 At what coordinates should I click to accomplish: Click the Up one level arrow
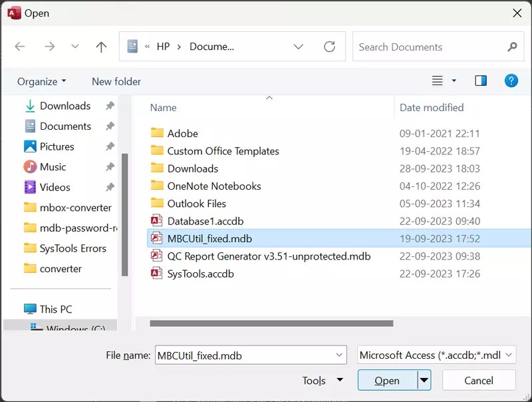100,47
